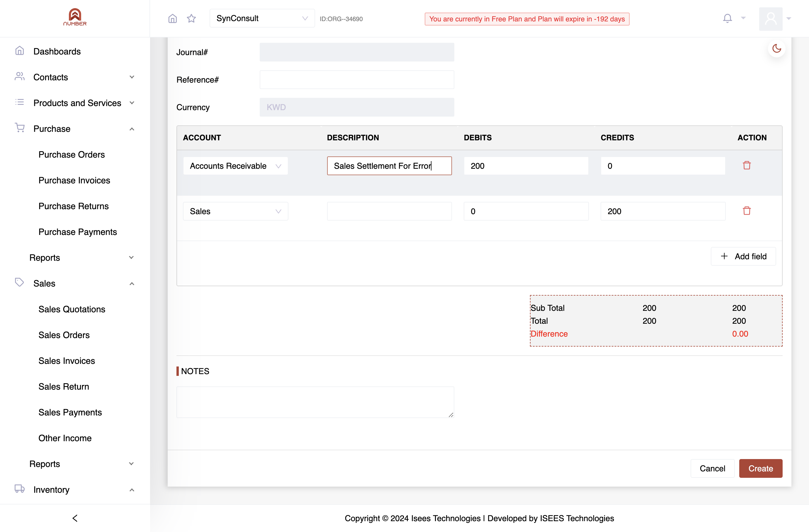Open the SynConsult organization dropdown
The image size is (809, 532).
point(262,18)
